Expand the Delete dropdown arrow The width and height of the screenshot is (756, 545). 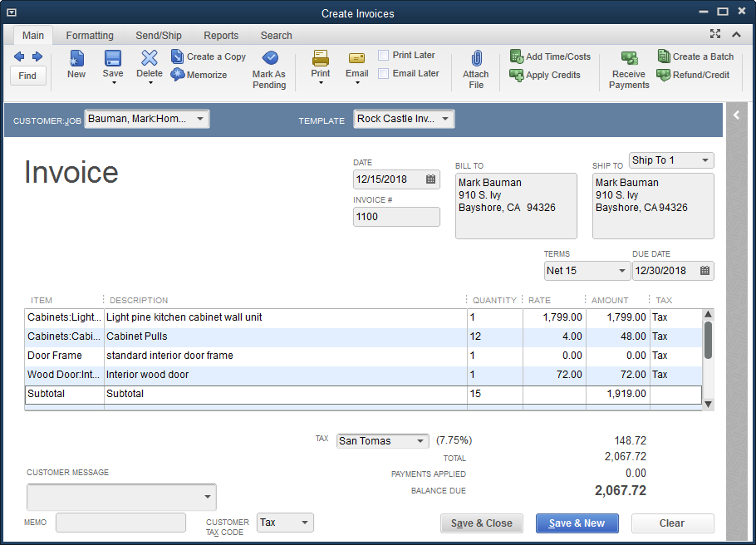click(150, 83)
